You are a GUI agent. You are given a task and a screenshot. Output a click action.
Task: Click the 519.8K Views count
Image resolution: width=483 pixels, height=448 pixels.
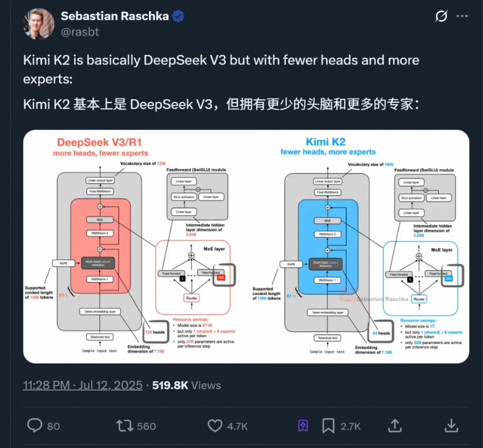pyautogui.click(x=186, y=385)
